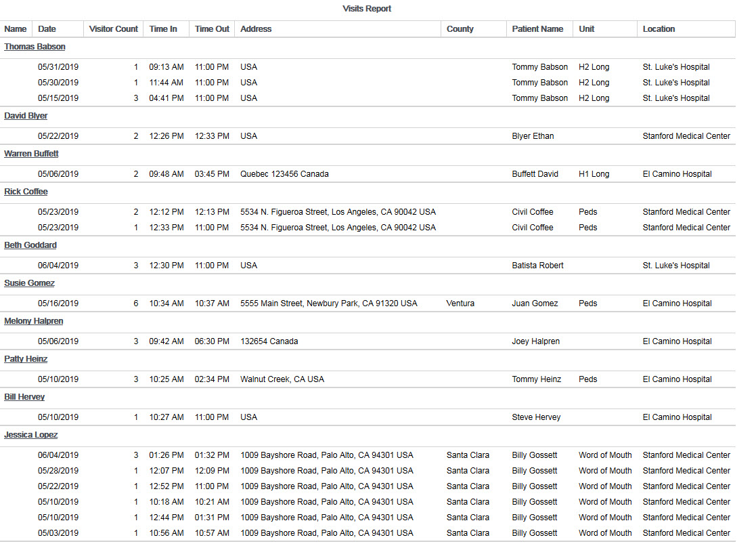Click the 10:34 AM time in cell
The width and height of the screenshot is (756, 546).
pyautogui.click(x=166, y=303)
